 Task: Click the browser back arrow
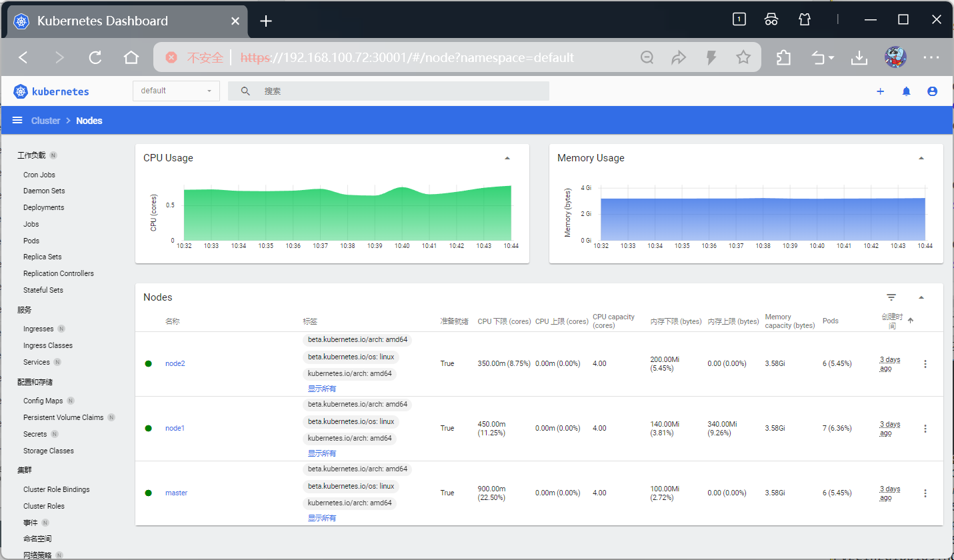23,58
